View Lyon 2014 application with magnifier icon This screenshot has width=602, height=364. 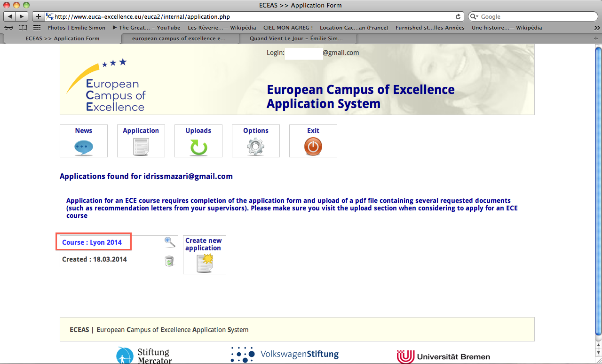coord(169,242)
